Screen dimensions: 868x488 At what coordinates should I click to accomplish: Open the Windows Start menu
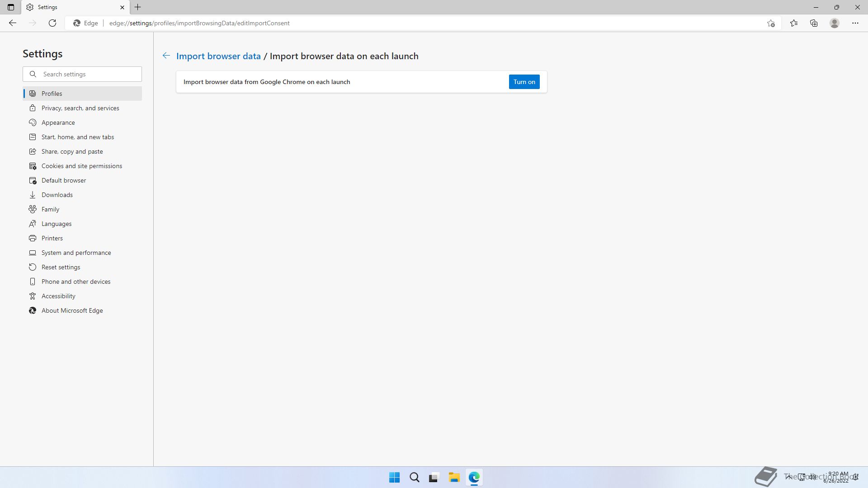point(394,477)
